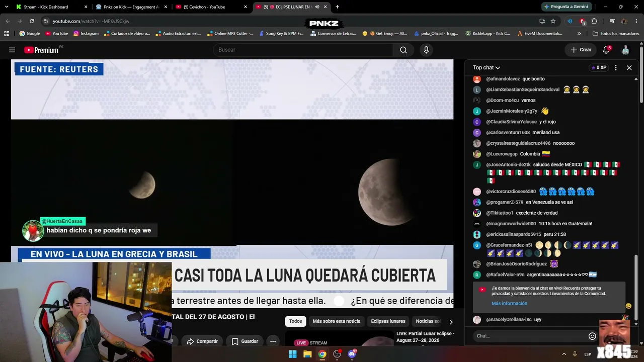Open the Partial Lunar Eclipse live video
Screen dimensions: 644x362
(x=425, y=336)
